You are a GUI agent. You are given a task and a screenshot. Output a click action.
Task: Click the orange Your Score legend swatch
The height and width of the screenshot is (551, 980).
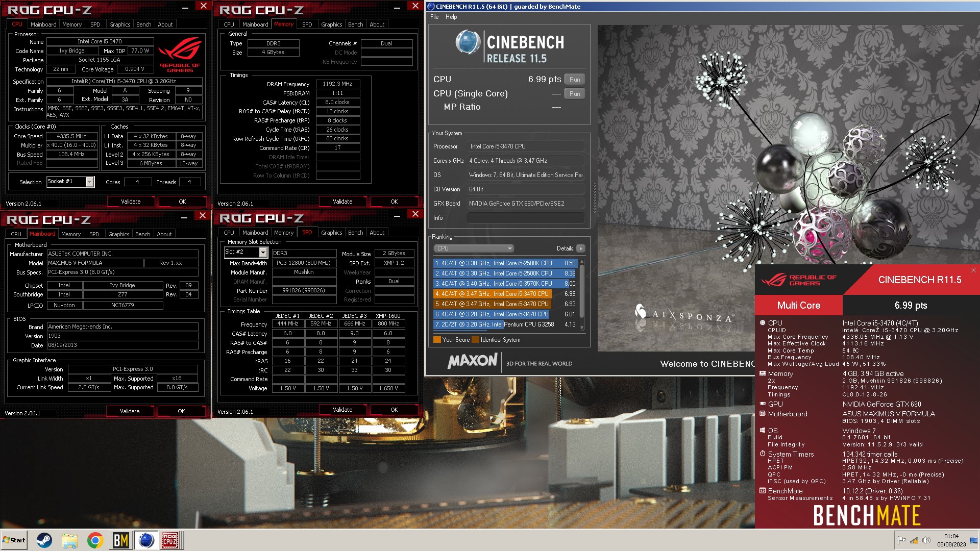point(437,340)
